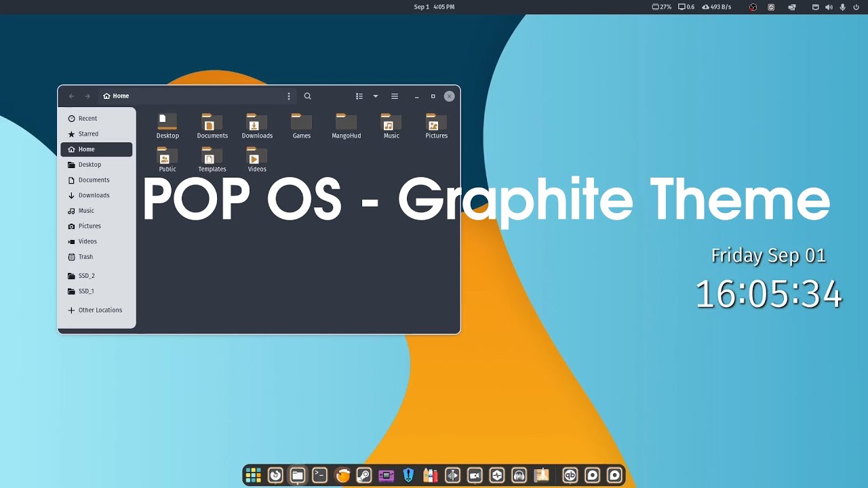Open the video camera app in dock
Screen dimensions: 868x488
click(475, 475)
